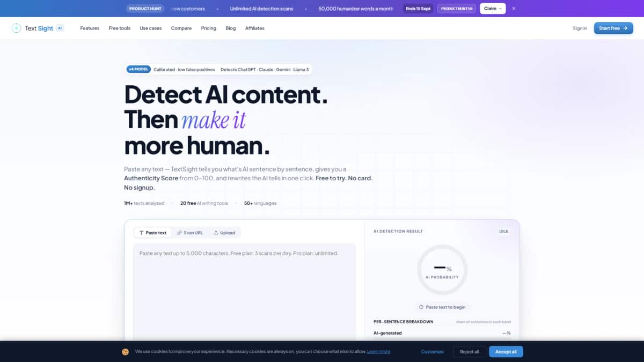Click the Start free button
This screenshot has width=644, height=362.
613,28
